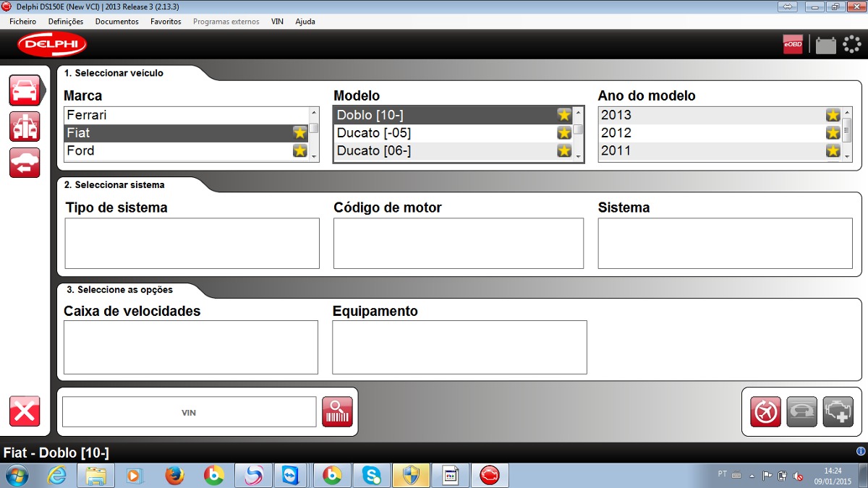
Task: Open the Ficheiro menu
Action: (x=23, y=22)
